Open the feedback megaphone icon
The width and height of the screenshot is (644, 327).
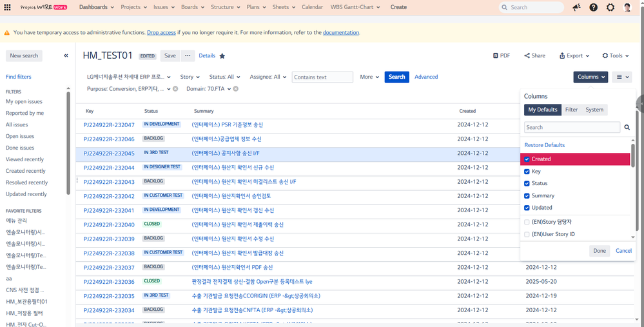[x=577, y=7]
